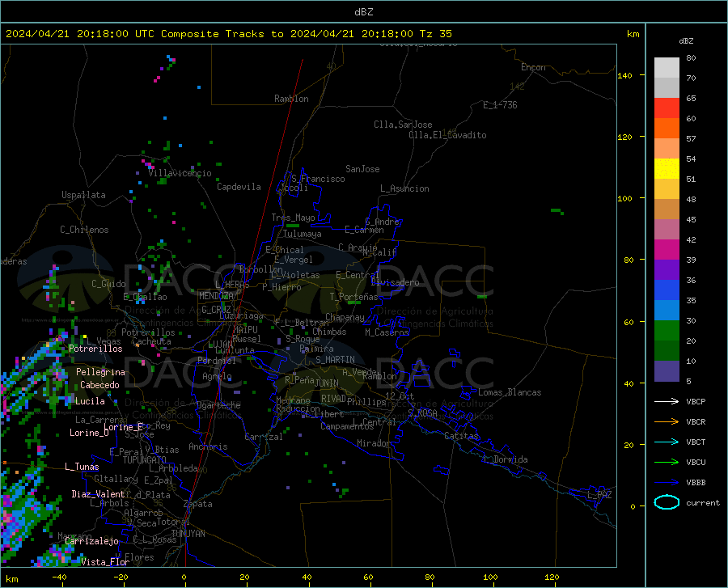728x588 pixels.
Task: Click the TUNUYAN map label
Action: (x=188, y=534)
